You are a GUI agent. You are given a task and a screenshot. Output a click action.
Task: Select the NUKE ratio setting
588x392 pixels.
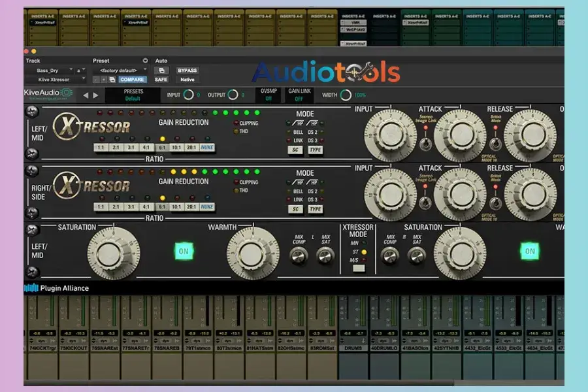pos(207,148)
